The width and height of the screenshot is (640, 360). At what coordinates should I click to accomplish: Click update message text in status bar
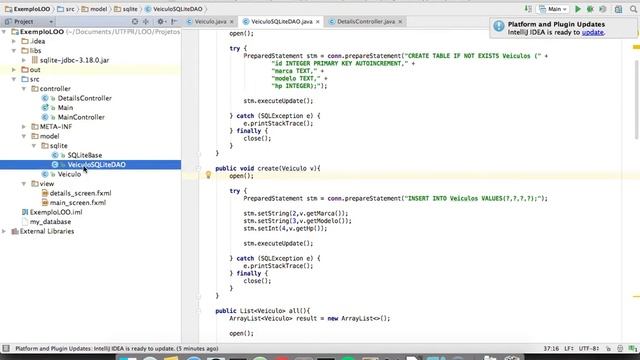tap(117, 349)
